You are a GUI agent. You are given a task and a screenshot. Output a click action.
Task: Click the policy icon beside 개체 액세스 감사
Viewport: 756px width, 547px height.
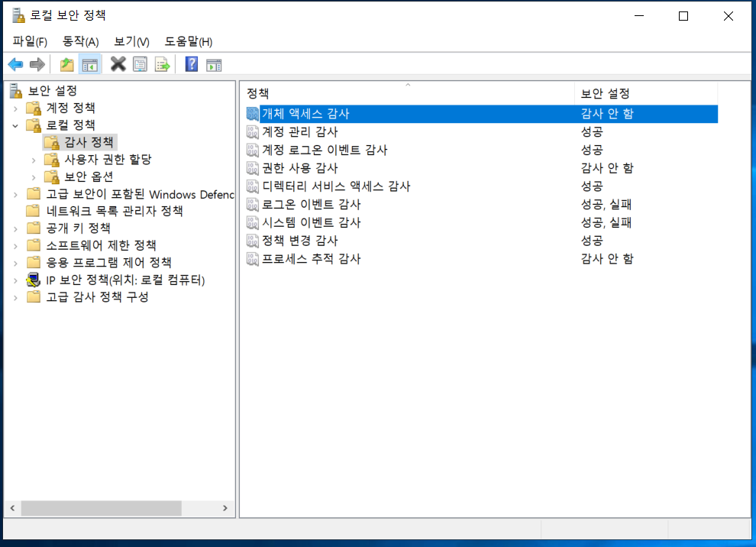[x=253, y=114]
